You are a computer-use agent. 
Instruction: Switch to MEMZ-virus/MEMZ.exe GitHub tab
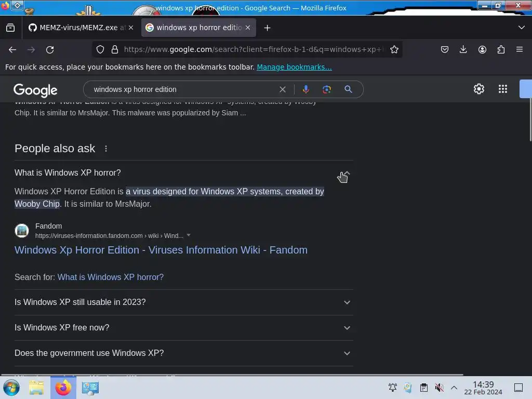77,28
